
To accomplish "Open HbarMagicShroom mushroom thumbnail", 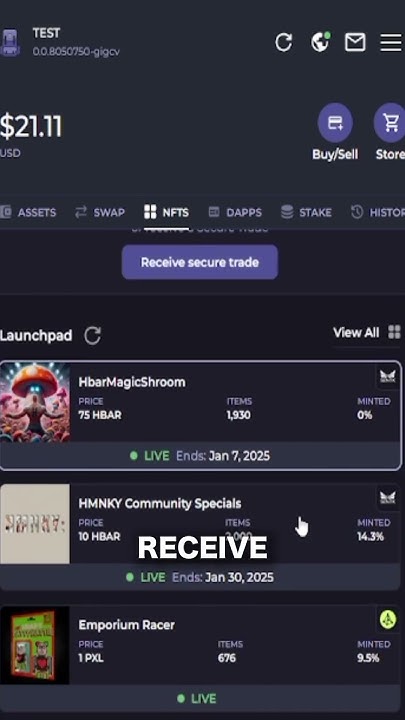I will click(x=35, y=402).
